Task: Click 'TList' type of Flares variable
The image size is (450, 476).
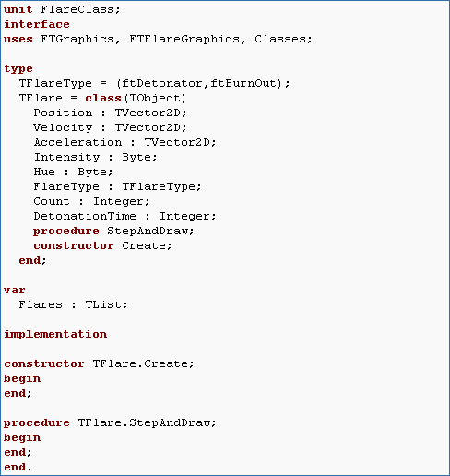Action: pyautogui.click(x=103, y=304)
